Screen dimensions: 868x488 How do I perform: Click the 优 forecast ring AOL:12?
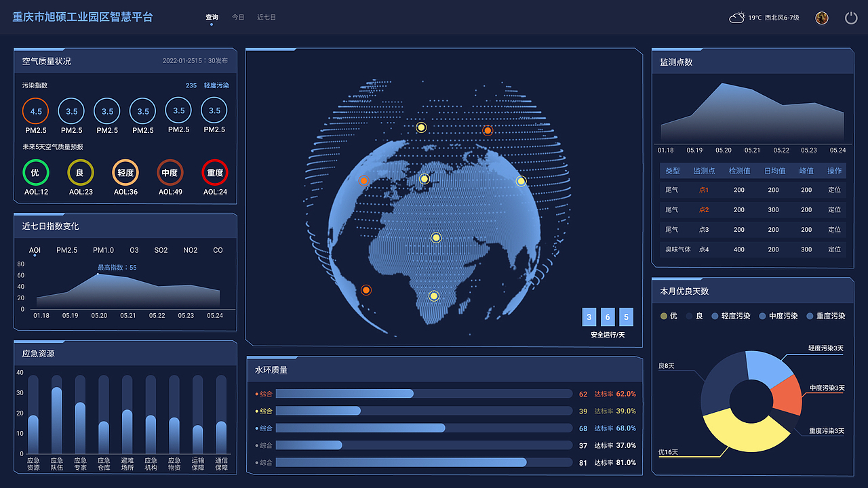35,173
